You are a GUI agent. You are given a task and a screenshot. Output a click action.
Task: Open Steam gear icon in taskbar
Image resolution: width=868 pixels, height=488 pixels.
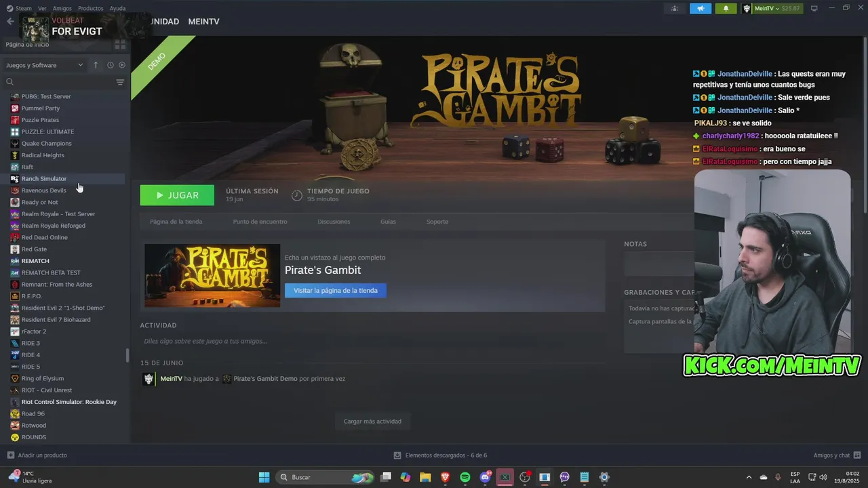tap(604, 477)
